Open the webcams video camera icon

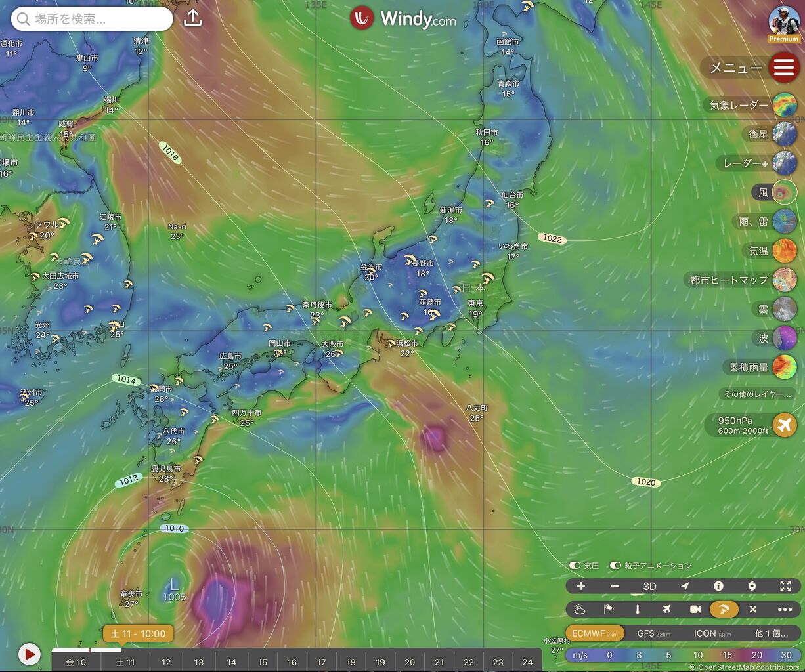click(x=694, y=609)
